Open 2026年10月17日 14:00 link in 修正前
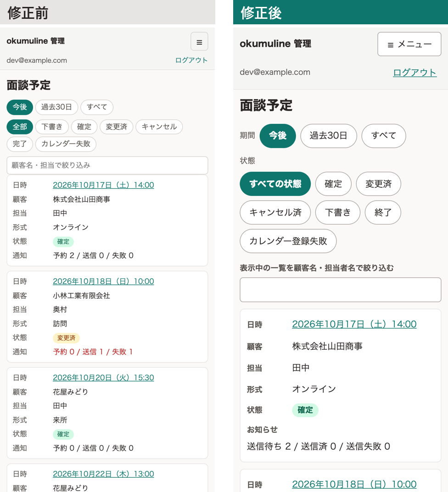The height and width of the screenshot is (492, 448). (104, 185)
